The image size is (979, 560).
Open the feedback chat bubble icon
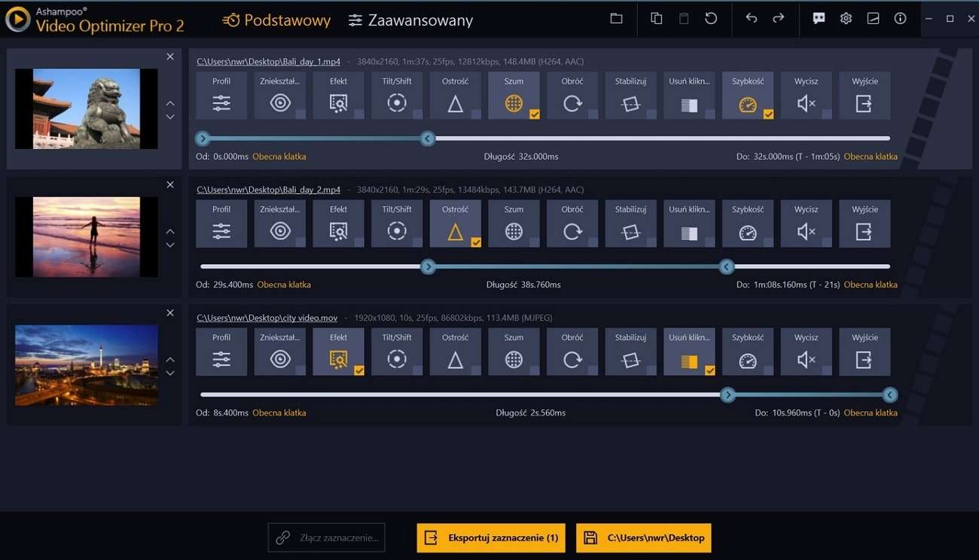click(819, 19)
